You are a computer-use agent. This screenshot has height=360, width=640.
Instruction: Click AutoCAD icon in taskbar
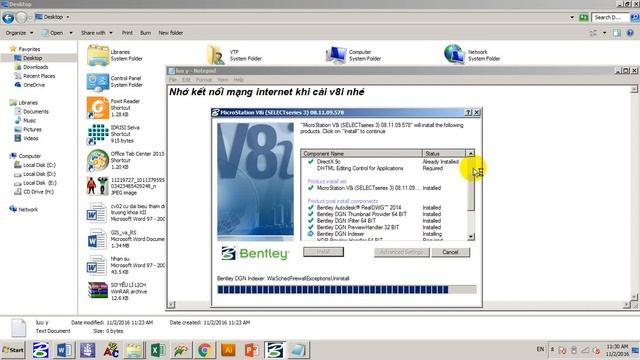tap(111, 350)
